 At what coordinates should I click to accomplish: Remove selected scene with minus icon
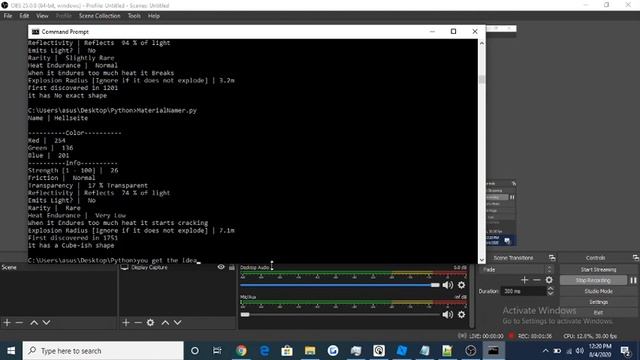[19, 322]
